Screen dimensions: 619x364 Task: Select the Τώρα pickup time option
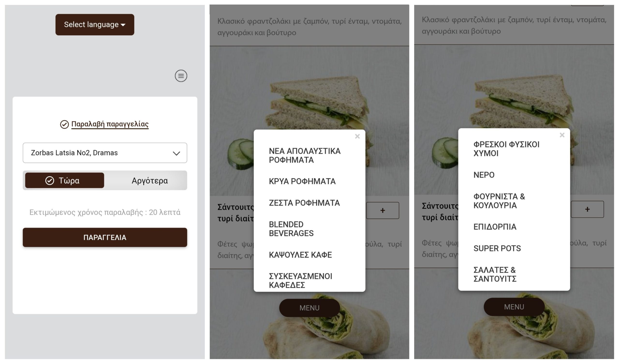pos(65,180)
